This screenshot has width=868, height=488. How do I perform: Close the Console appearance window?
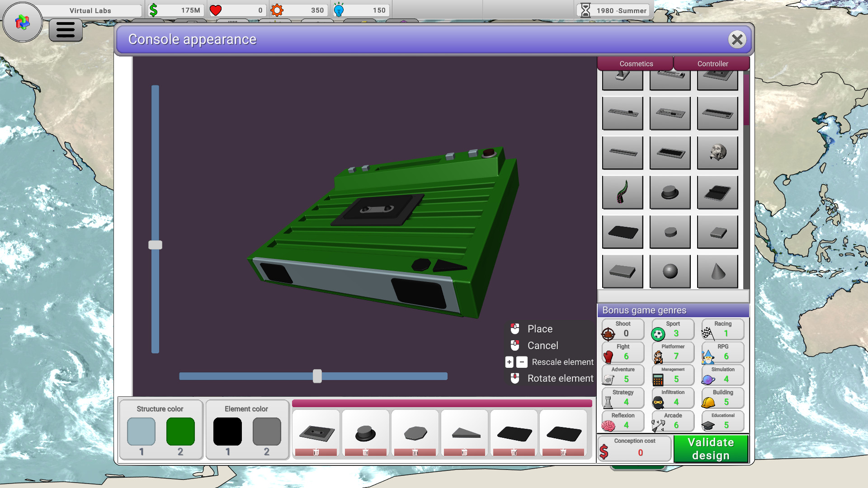coord(737,40)
